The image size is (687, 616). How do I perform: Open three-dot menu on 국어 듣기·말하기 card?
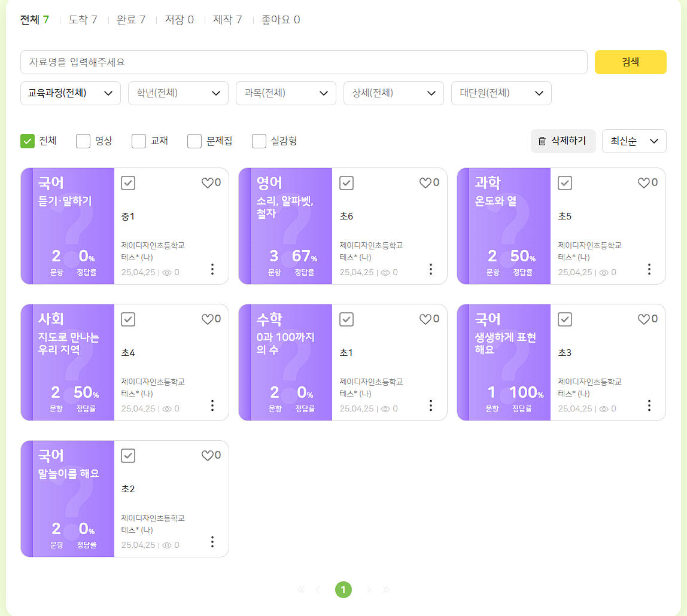[212, 269]
